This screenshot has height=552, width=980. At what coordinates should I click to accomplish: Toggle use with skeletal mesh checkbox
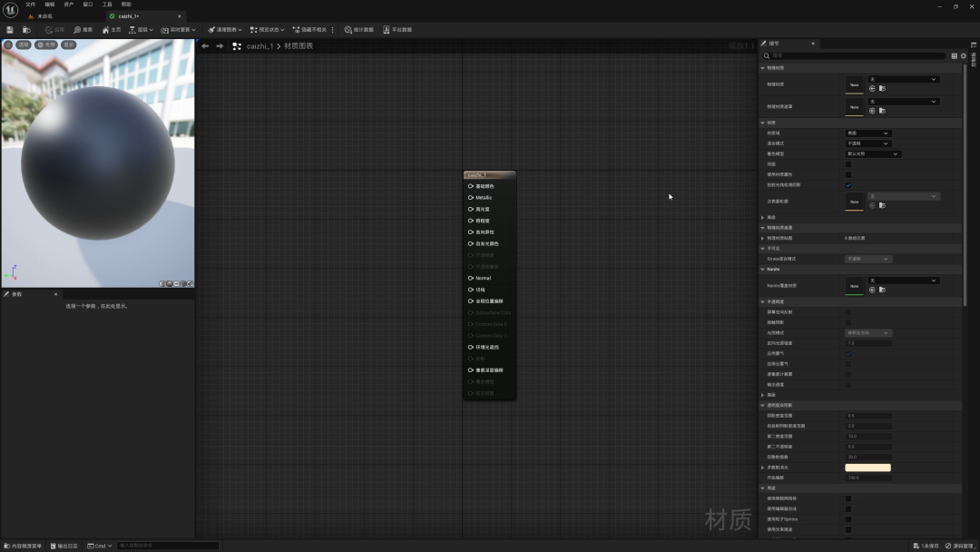click(848, 498)
